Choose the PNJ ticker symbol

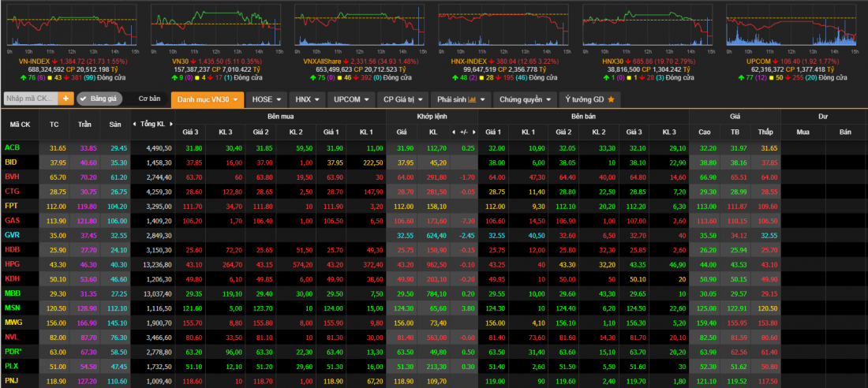(x=12, y=380)
